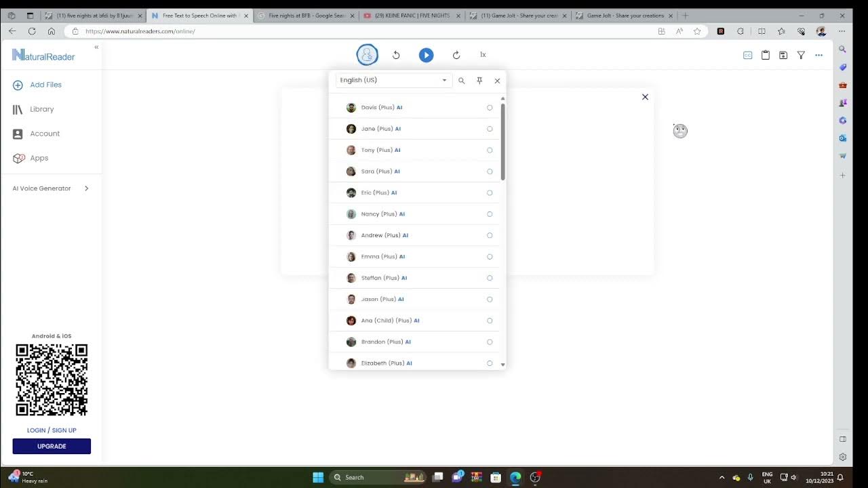This screenshot has width=868, height=488.
Task: Open the Account page
Action: tap(45, 134)
